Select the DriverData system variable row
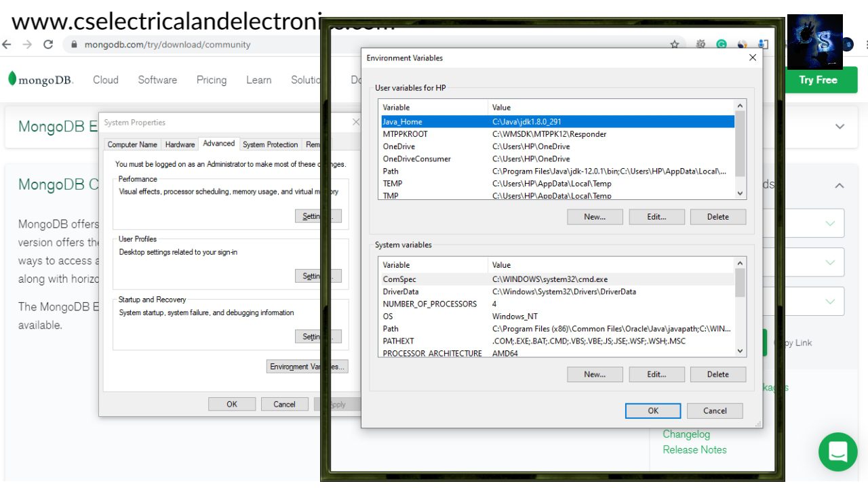Image resolution: width=868 pixels, height=488 pixels. 557,291
